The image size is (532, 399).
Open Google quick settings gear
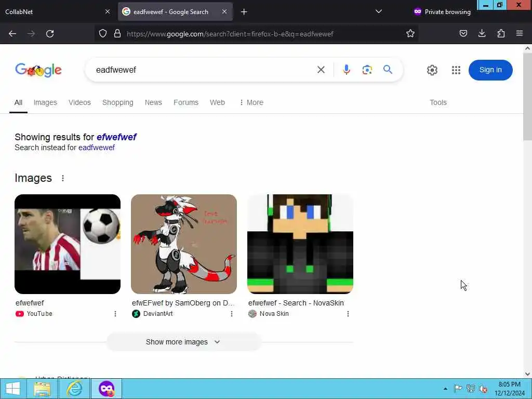432,70
